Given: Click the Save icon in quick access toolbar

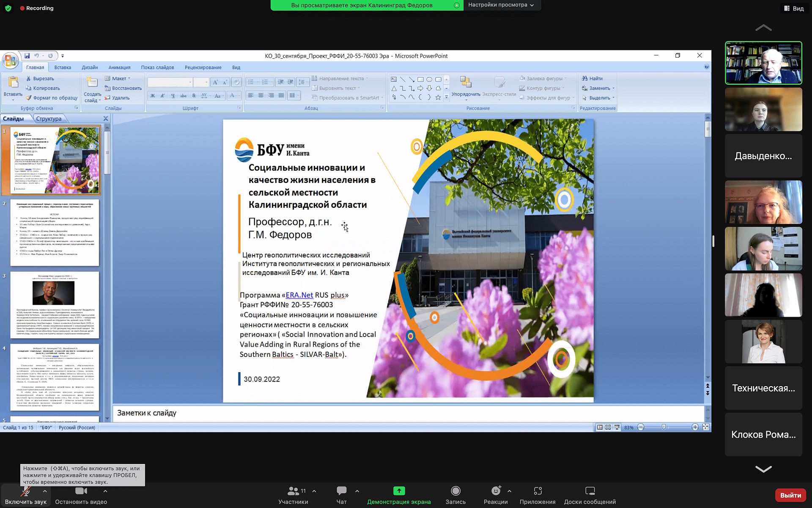Looking at the screenshot, I should (27, 55).
